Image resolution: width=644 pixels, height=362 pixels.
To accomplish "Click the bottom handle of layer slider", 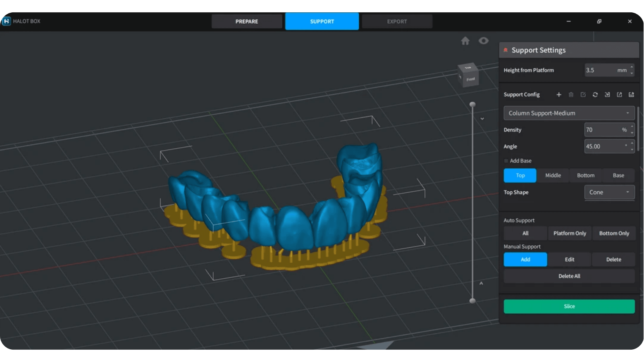I will (x=472, y=301).
